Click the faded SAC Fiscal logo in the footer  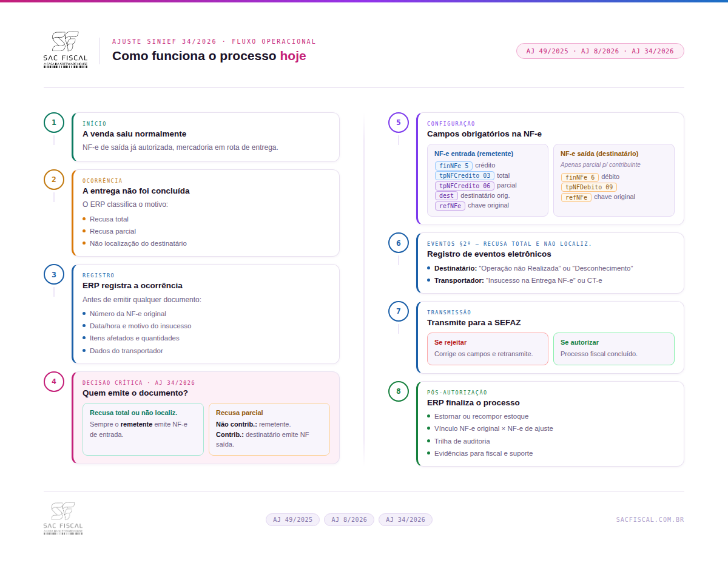coord(63,519)
